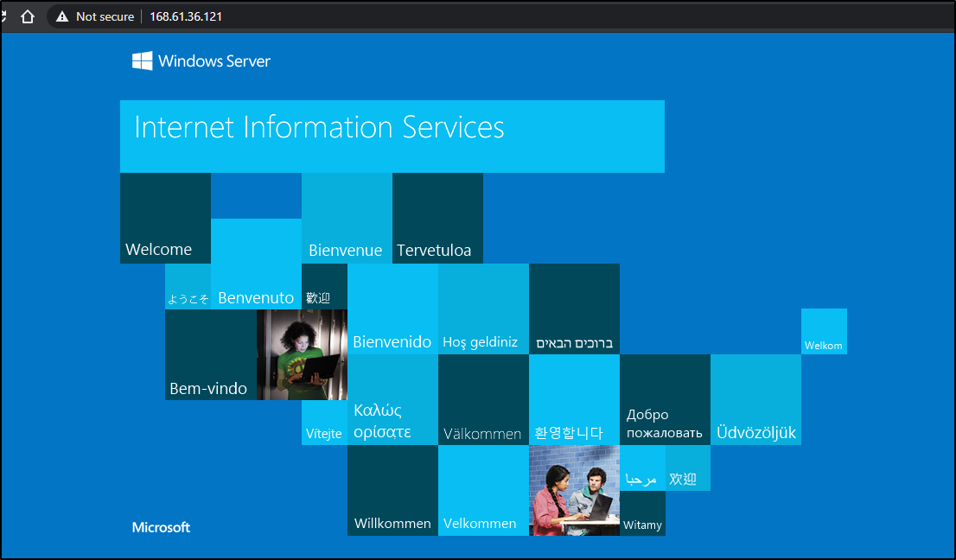The width and height of the screenshot is (956, 560).
Task: Click the Benvenuto tile
Action: pyautogui.click(x=256, y=264)
